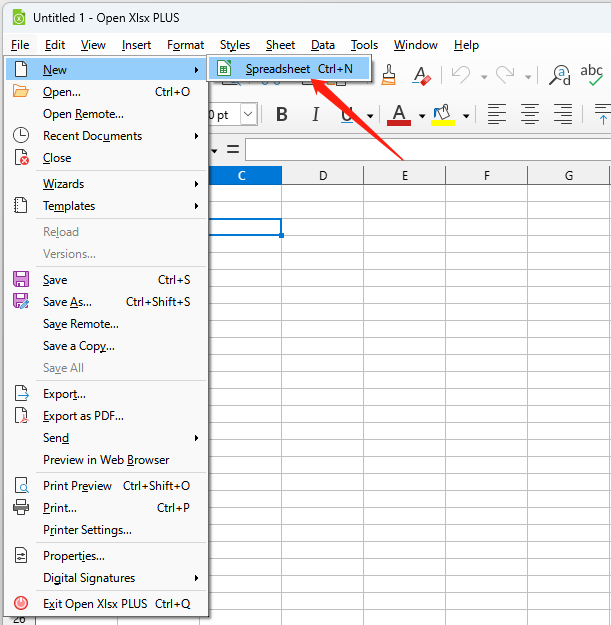Viewport: 611px width, 625px height.
Task: Apply the red font color
Action: point(399,115)
